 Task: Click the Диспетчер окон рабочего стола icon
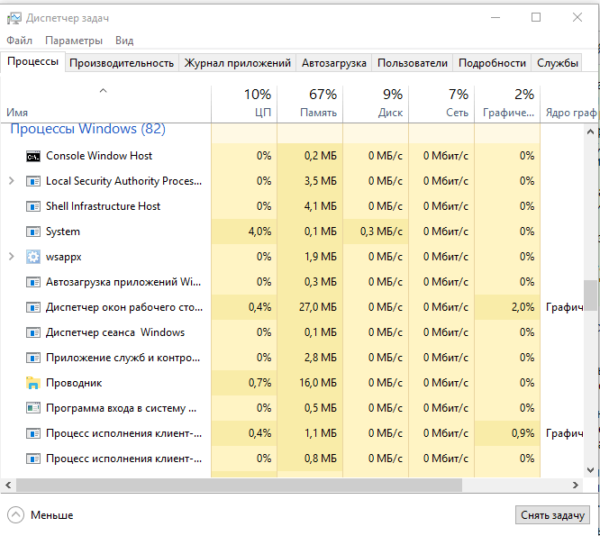pos(33,308)
